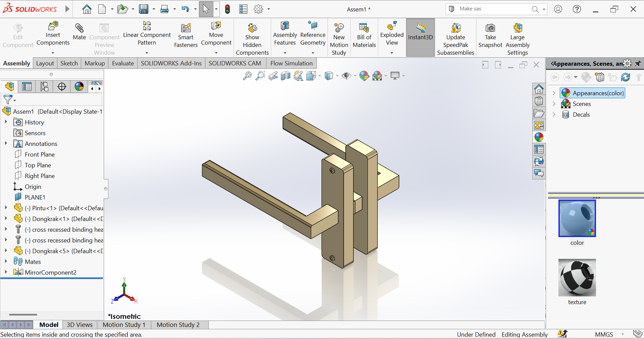Save the assembly with the disk icon
This screenshot has width=644, height=339.
pos(144,9)
